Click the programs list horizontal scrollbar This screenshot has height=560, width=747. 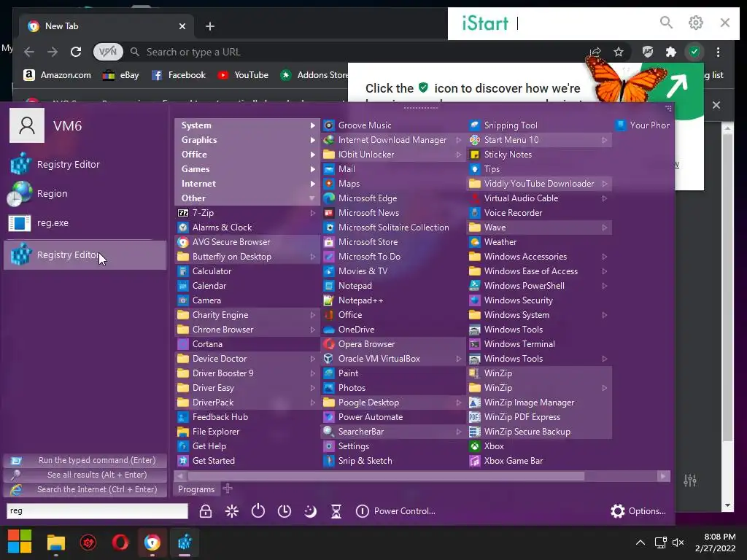pyautogui.click(x=386, y=476)
